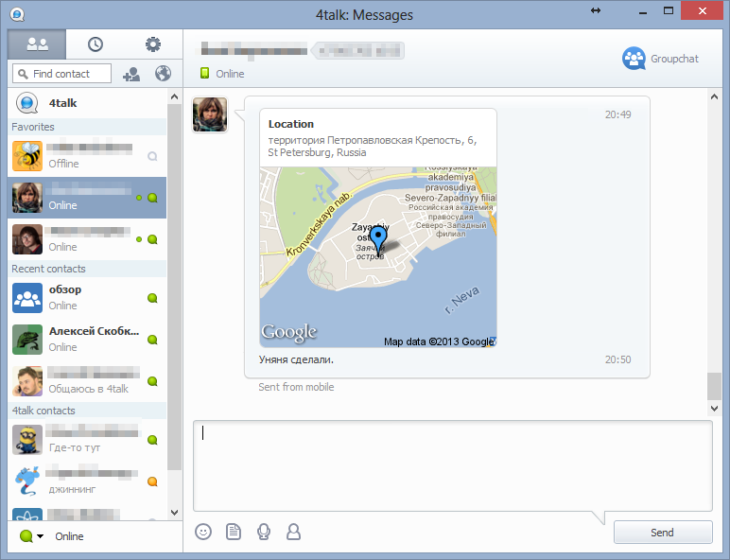Switch to the contacts tab
Image resolution: width=730 pixels, height=560 pixels.
(x=37, y=44)
